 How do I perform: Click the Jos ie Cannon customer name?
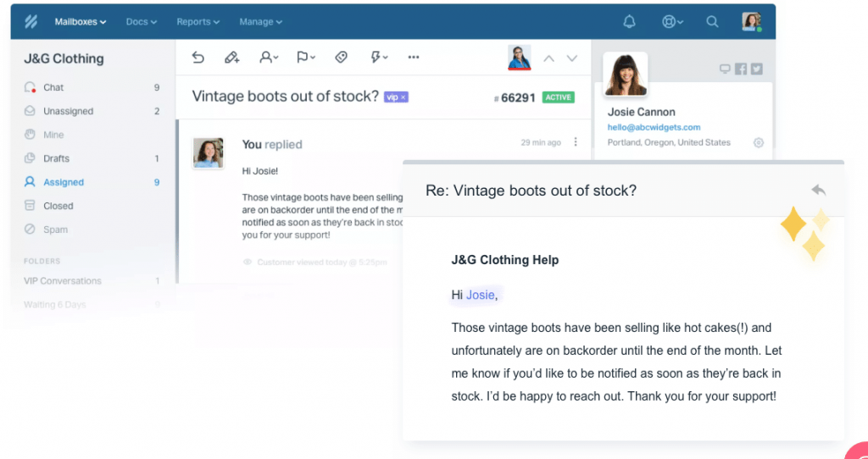click(x=641, y=113)
